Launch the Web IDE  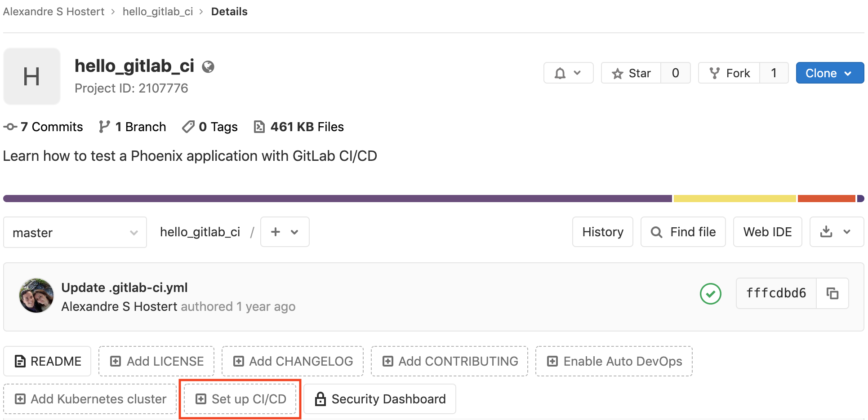[x=767, y=232]
